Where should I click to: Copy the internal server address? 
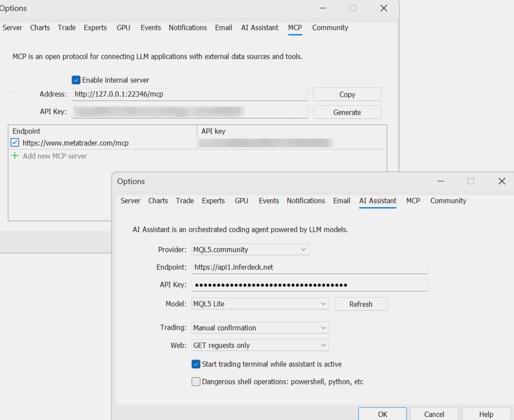pyautogui.click(x=347, y=94)
